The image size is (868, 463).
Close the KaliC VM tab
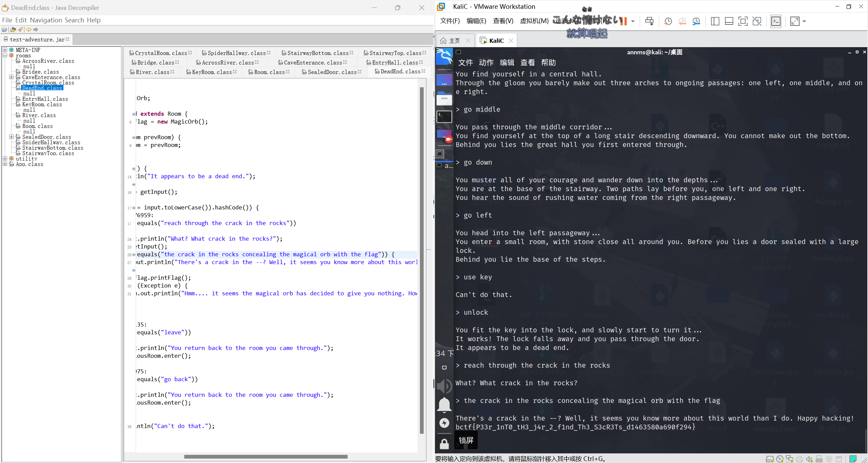[x=511, y=41]
